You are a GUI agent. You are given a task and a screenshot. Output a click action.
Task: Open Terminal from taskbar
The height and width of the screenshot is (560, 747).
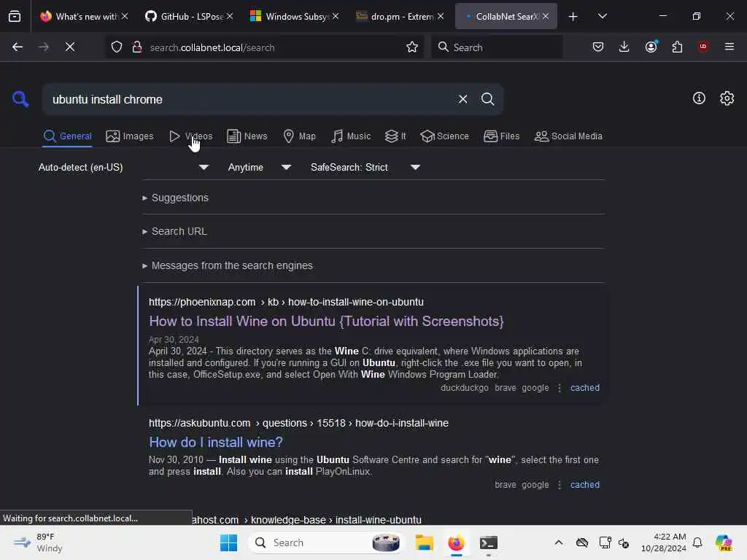(x=488, y=542)
